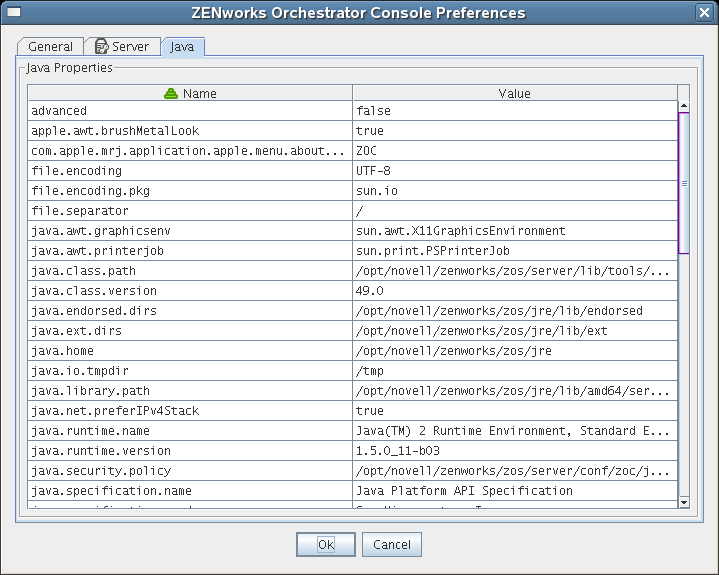Select the file.encoding property row
The height and width of the screenshot is (575, 719).
190,171
